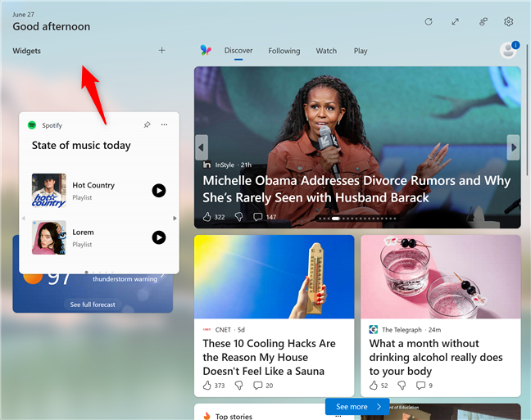Image resolution: width=531 pixels, height=420 pixels.
Task: Click the InStyle source label
Action: (225, 165)
